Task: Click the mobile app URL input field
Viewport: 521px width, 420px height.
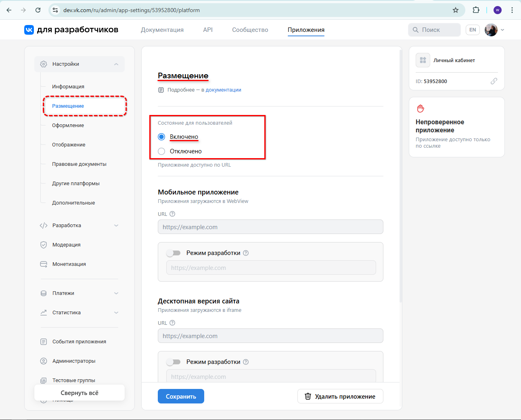Action: (x=270, y=227)
